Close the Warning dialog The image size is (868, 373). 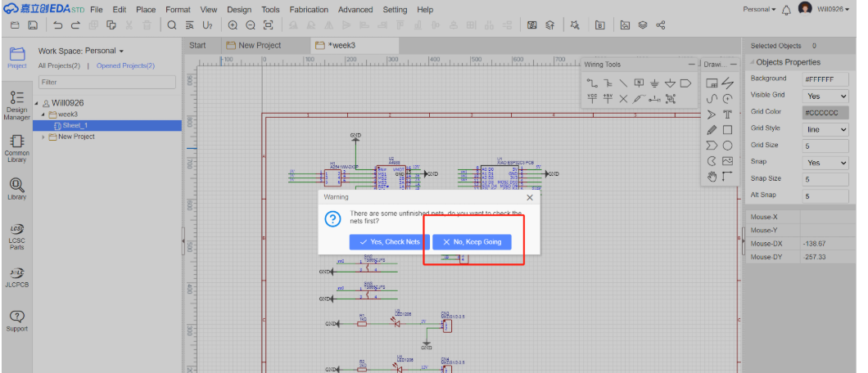click(x=530, y=197)
